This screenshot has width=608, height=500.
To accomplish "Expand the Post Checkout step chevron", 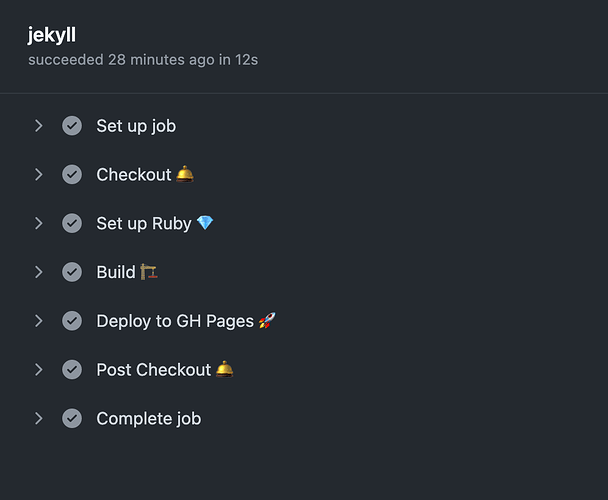I will (38, 370).
